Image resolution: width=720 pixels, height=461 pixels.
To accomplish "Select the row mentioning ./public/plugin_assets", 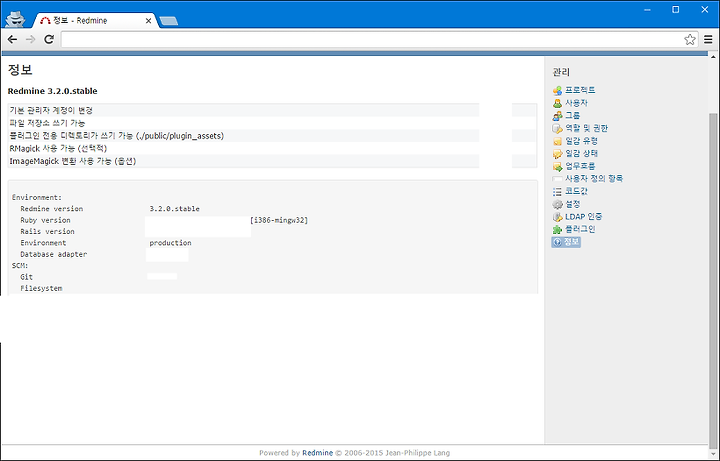I will point(272,136).
